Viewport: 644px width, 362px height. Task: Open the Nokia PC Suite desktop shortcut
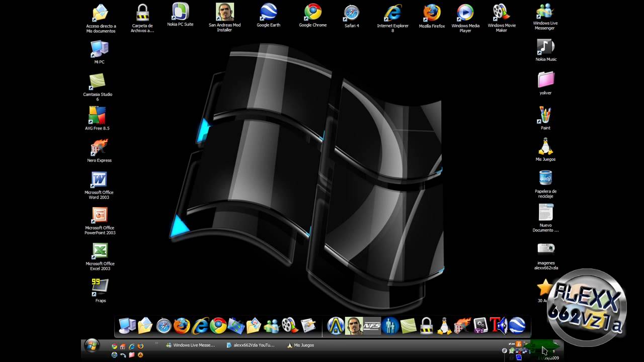point(180,15)
